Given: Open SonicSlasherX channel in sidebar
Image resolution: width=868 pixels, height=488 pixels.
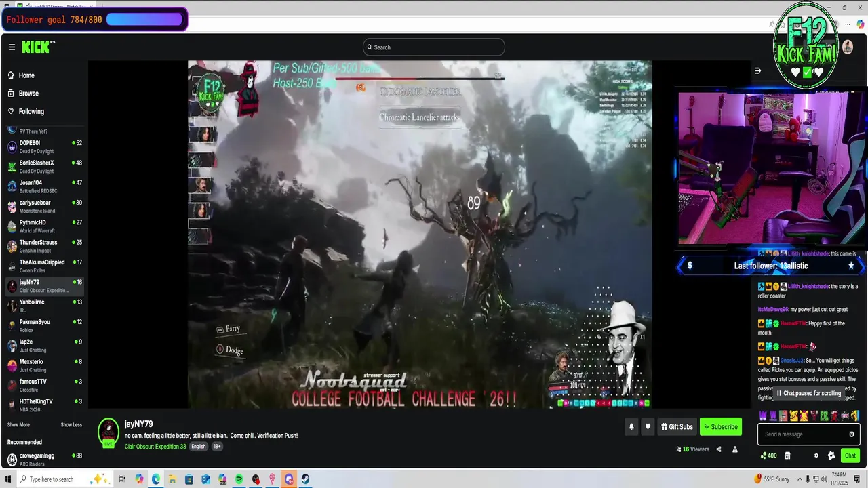Looking at the screenshot, I should tap(44, 167).
